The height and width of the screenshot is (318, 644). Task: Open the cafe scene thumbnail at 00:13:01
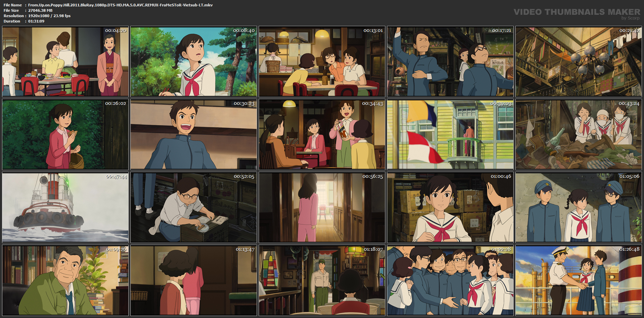tap(322, 62)
